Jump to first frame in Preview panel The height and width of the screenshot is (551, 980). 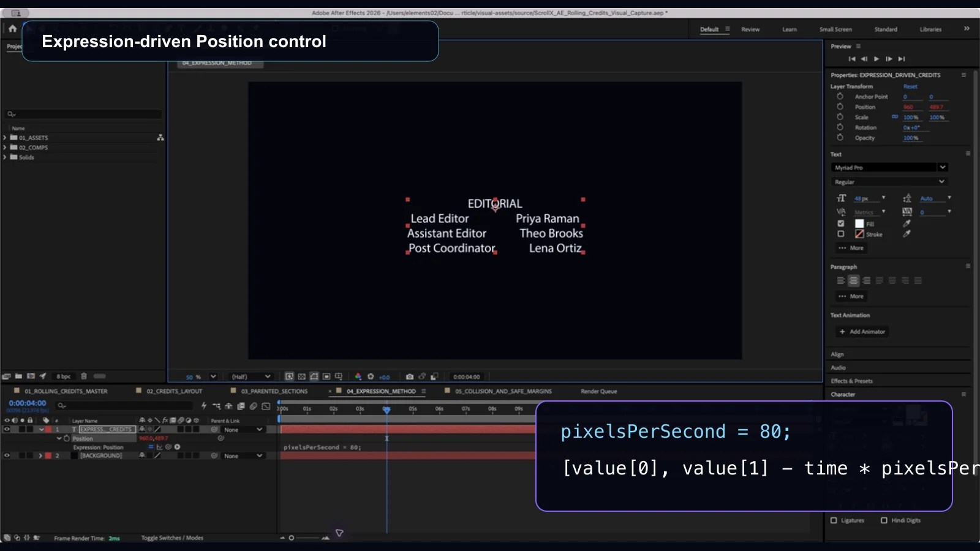pyautogui.click(x=852, y=59)
